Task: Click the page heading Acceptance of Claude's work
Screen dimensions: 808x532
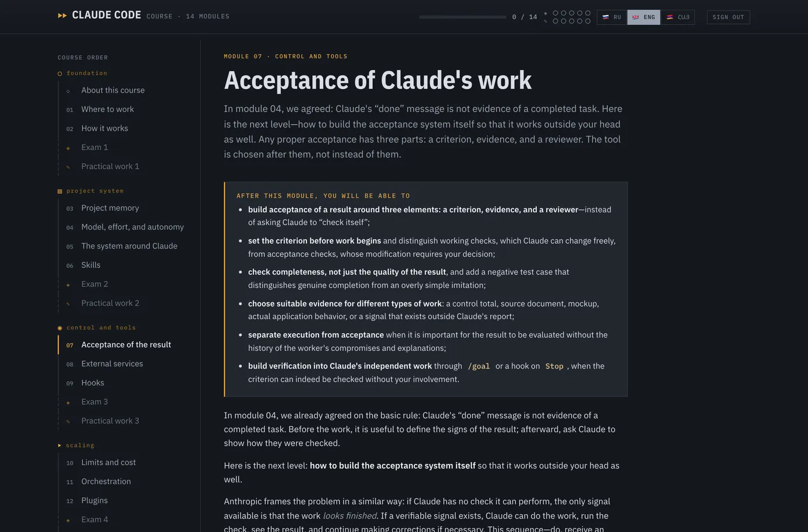Action: click(378, 80)
